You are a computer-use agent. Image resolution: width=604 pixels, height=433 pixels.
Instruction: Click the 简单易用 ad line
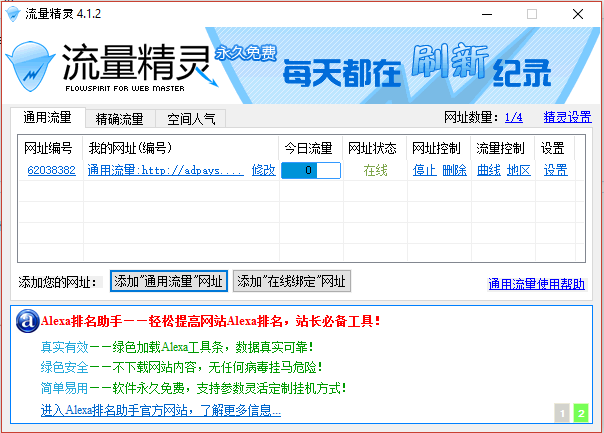[193, 388]
